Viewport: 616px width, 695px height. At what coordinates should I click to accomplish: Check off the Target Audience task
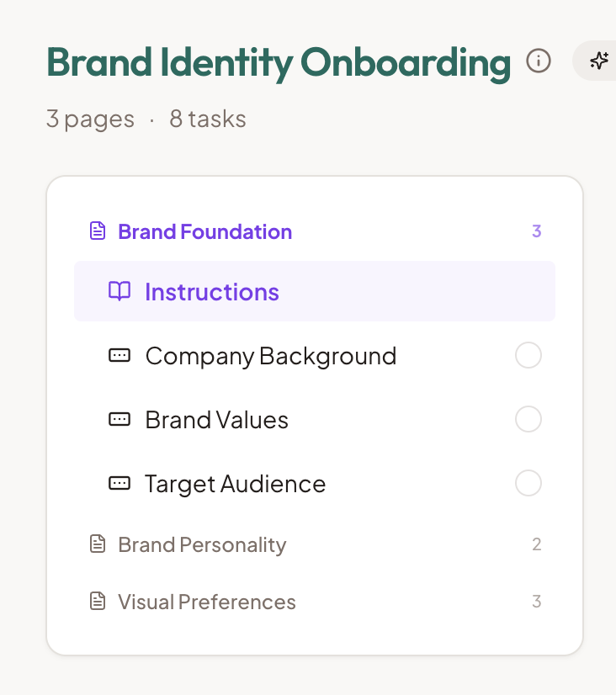[528, 483]
